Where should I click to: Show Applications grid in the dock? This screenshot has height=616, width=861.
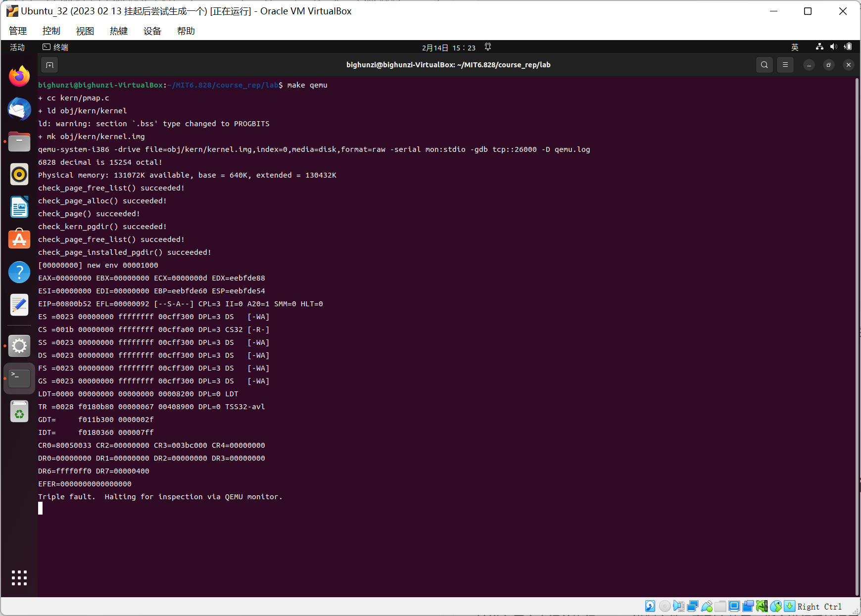click(19, 578)
